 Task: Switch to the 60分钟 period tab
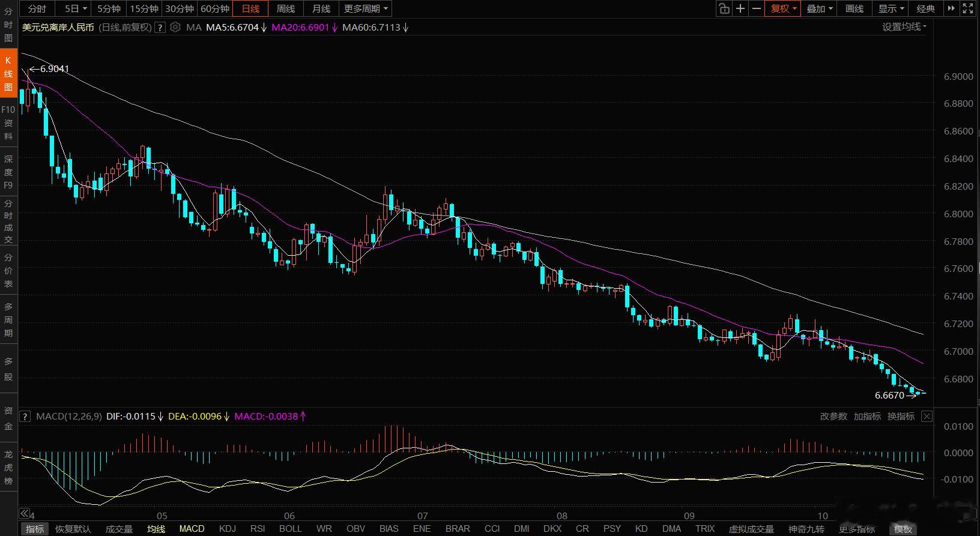coord(215,8)
